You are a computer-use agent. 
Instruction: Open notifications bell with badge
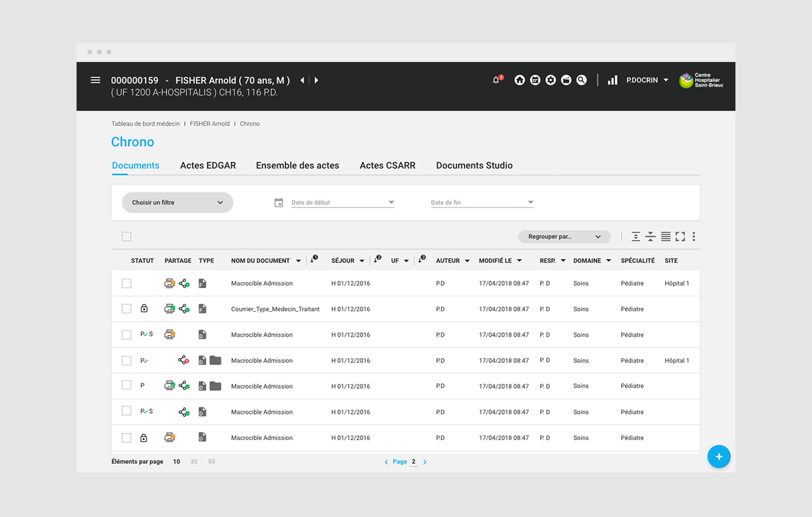497,79
